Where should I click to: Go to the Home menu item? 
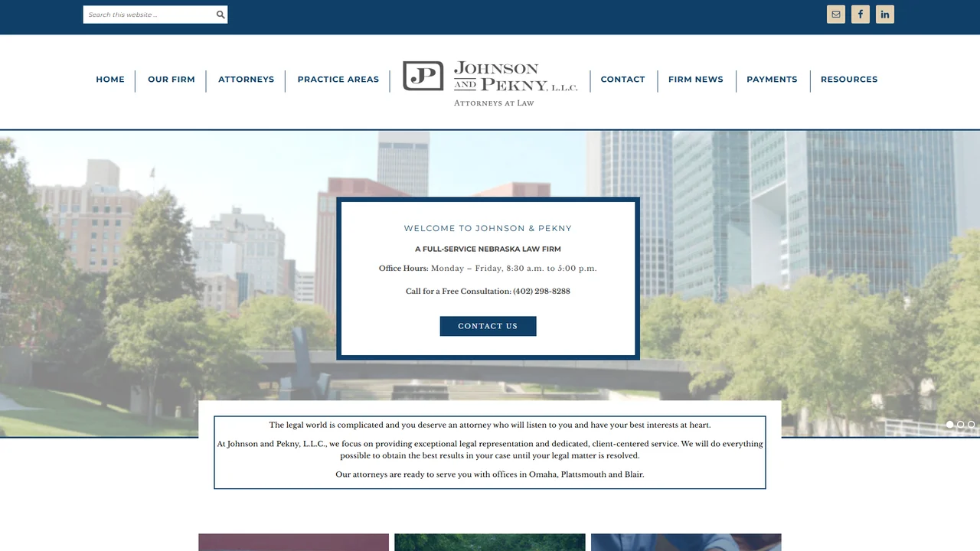click(110, 80)
